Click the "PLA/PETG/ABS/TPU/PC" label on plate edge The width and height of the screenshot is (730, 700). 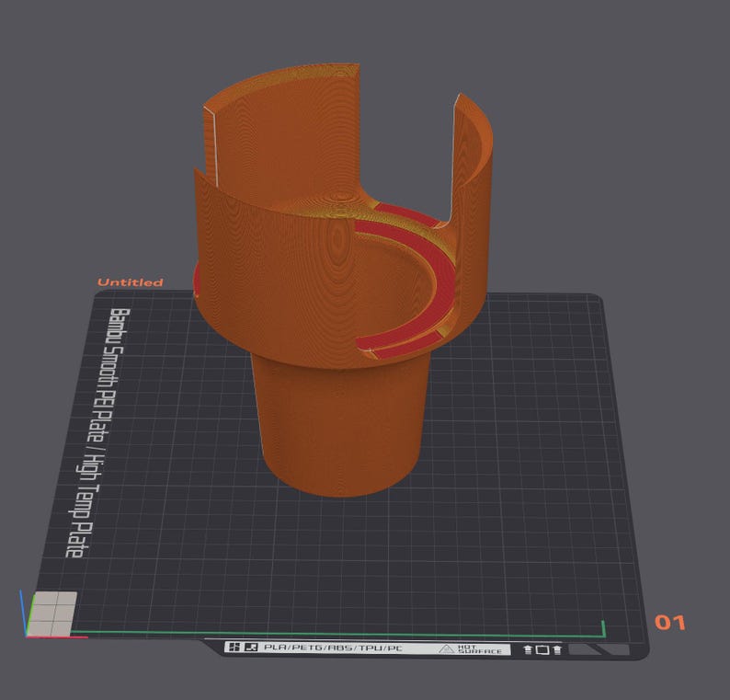[333, 648]
